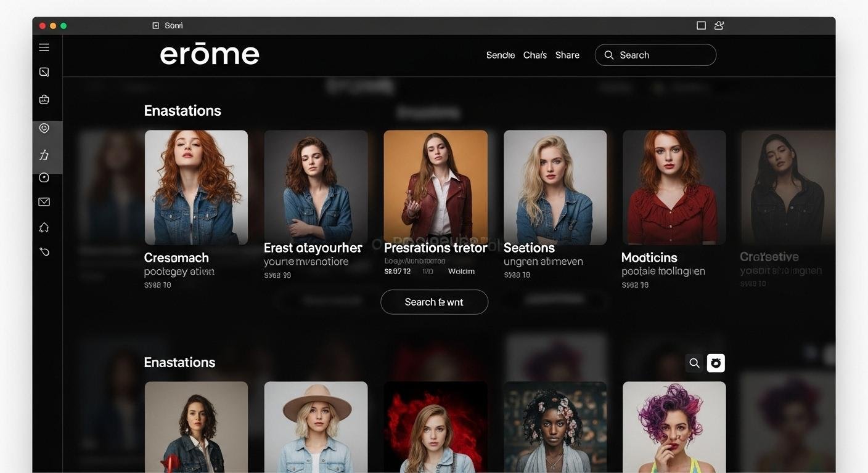Open the hamburger menu in the sidebar

pos(44,47)
